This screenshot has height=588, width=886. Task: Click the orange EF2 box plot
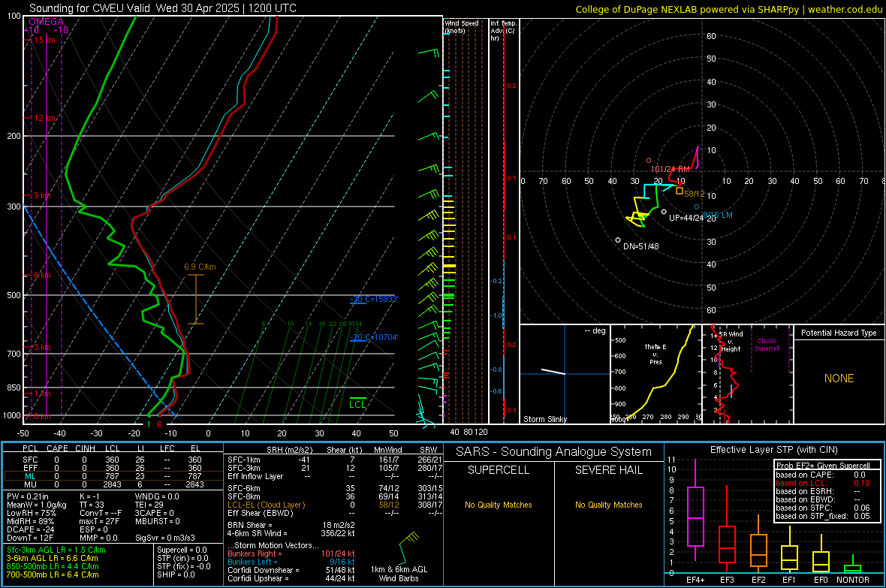pyautogui.click(x=758, y=544)
